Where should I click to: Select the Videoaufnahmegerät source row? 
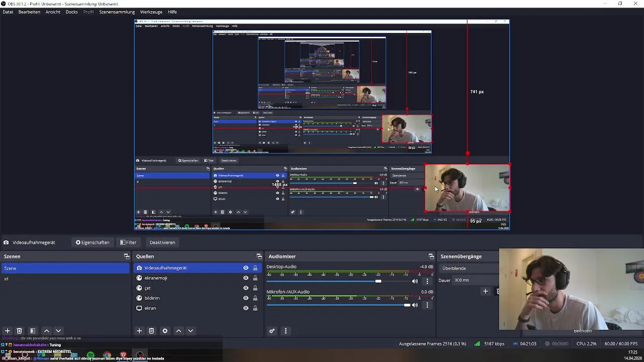(198, 268)
